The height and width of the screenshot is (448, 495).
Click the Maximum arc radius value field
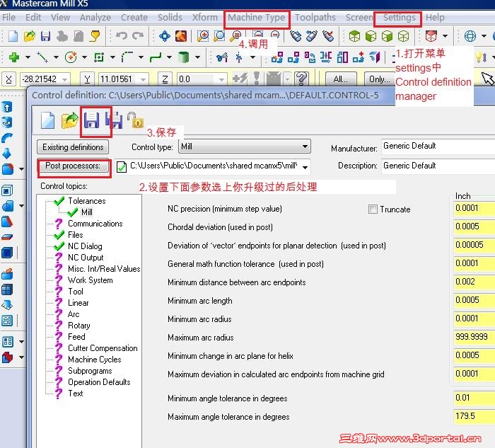pos(474,337)
